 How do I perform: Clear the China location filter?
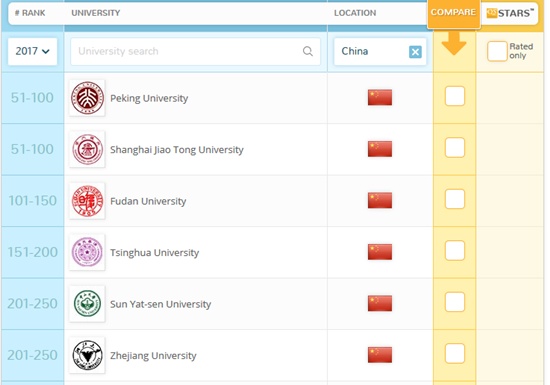[x=415, y=52]
